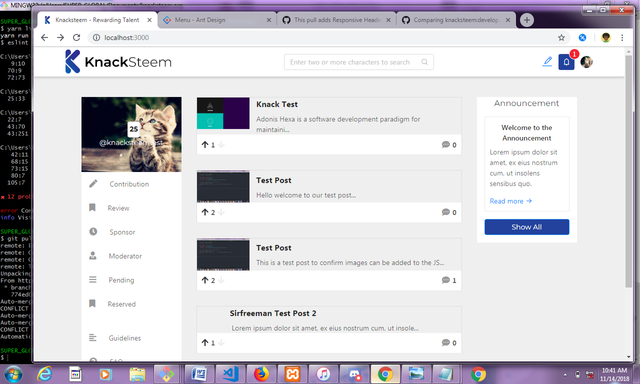The width and height of the screenshot is (640, 384).
Task: Open XAMPP from the taskbar
Action: tap(292, 374)
